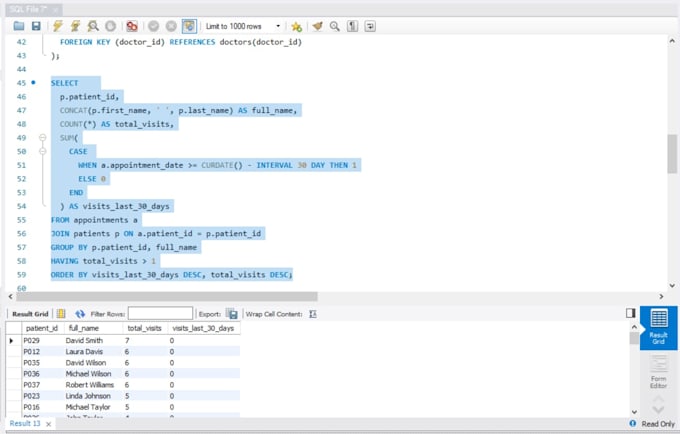Select the Robert Williams cell

click(x=93, y=385)
